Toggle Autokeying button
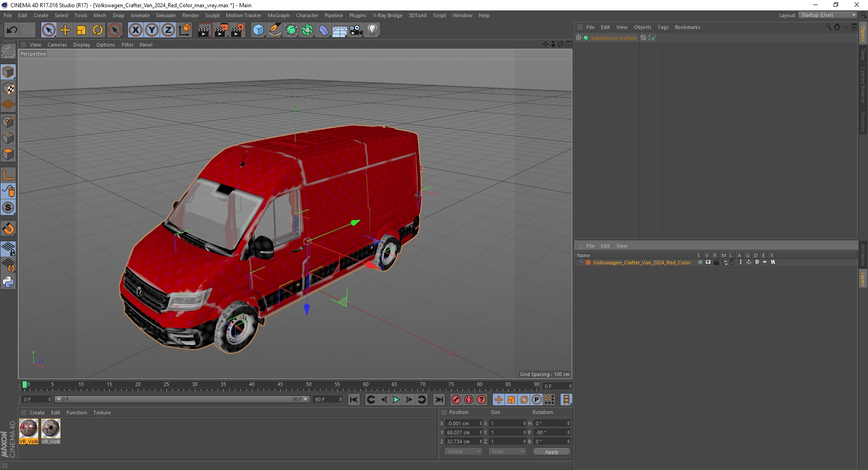Image resolution: width=868 pixels, height=470 pixels. pos(469,399)
